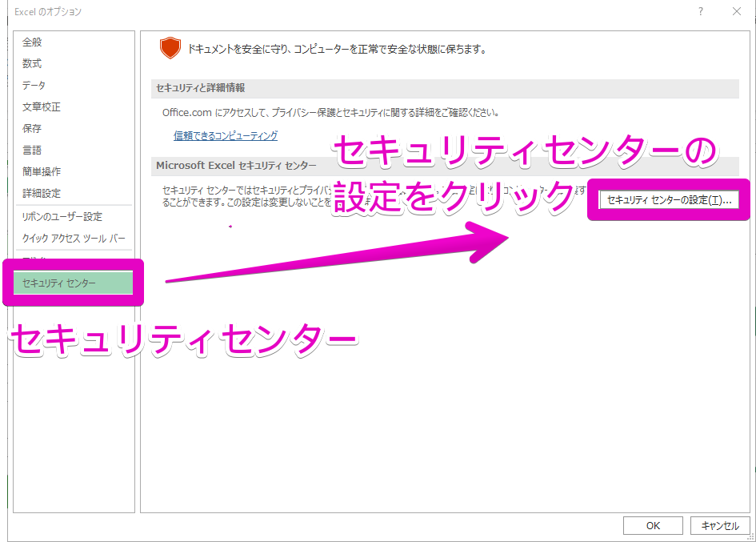756x542 pixels.
Task: Click the orange shield security icon
Action: (x=170, y=48)
